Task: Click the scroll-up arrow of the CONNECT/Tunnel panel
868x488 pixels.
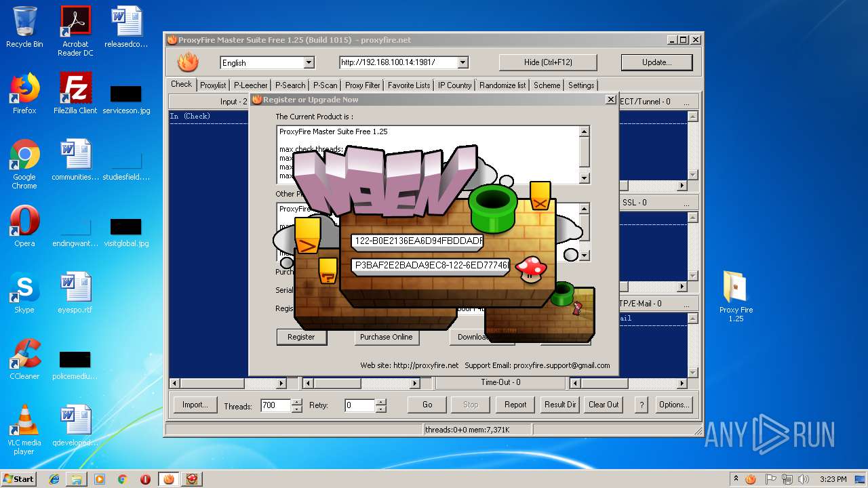Action: [692, 116]
